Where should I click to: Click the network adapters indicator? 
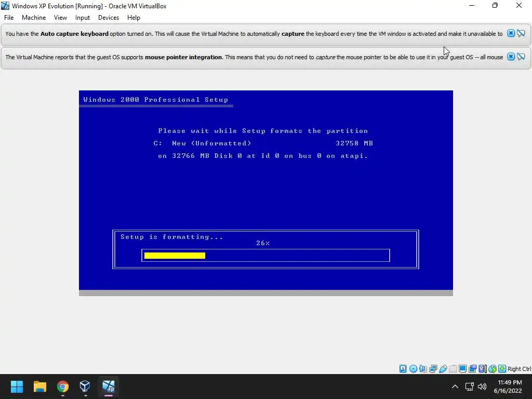(433, 369)
